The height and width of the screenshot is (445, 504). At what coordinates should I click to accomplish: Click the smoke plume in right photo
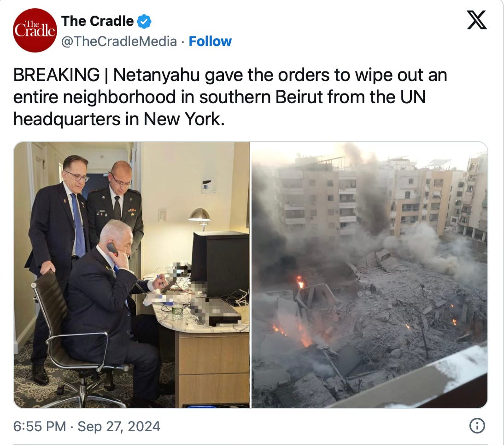coord(369,193)
